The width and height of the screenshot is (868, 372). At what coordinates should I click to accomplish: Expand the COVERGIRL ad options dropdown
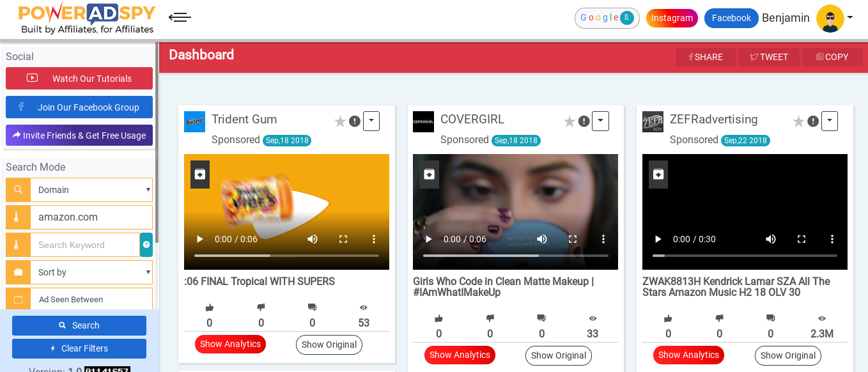(x=600, y=121)
